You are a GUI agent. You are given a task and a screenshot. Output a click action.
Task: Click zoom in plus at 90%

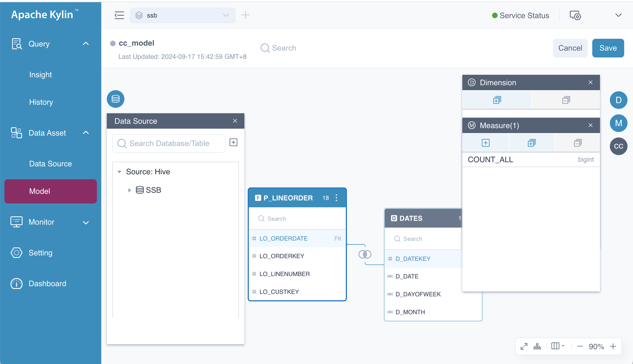613,346
